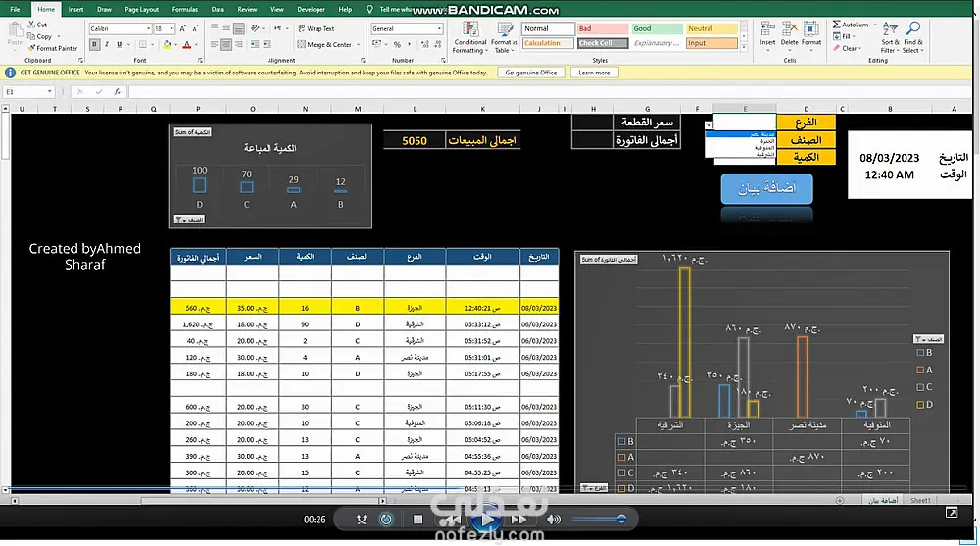The width and height of the screenshot is (980, 546).
Task: Click the Copy icon in Clipboard
Action: [31, 36]
